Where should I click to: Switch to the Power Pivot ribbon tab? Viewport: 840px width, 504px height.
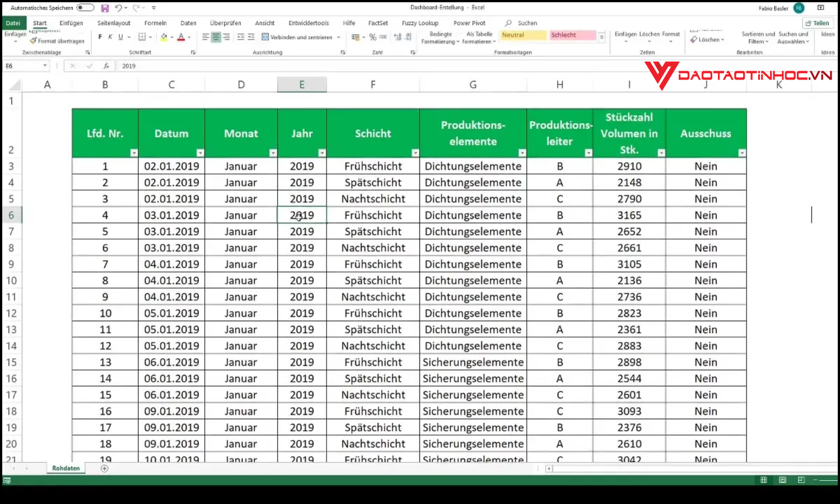(x=469, y=23)
